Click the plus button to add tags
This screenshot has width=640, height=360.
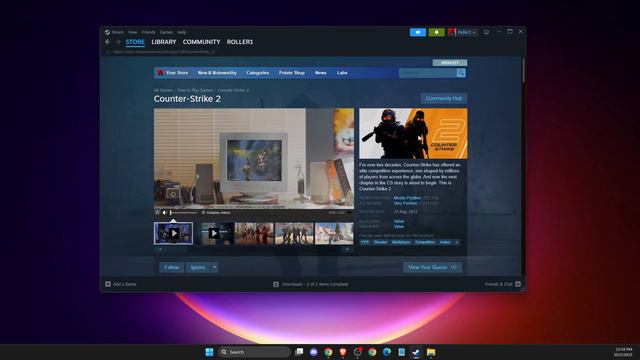coord(457,242)
